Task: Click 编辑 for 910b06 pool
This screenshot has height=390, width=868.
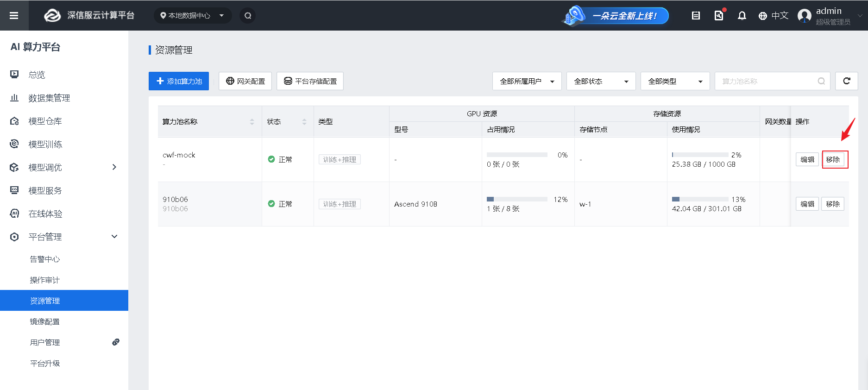Action: [807, 204]
